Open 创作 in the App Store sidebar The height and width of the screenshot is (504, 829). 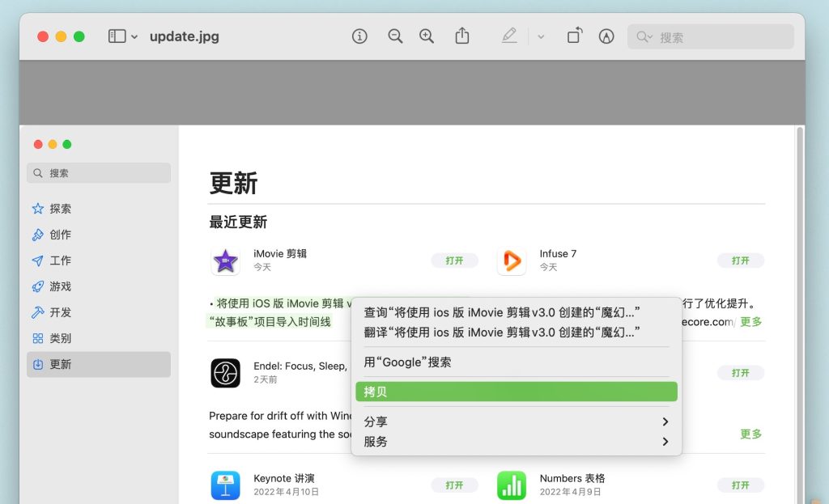pos(99,235)
